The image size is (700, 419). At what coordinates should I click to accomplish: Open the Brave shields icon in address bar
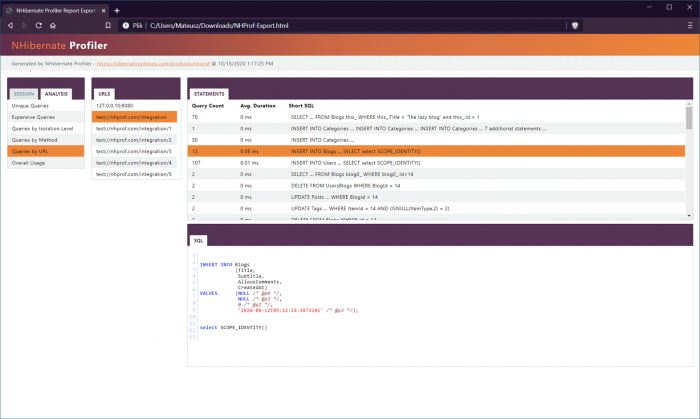(575, 25)
